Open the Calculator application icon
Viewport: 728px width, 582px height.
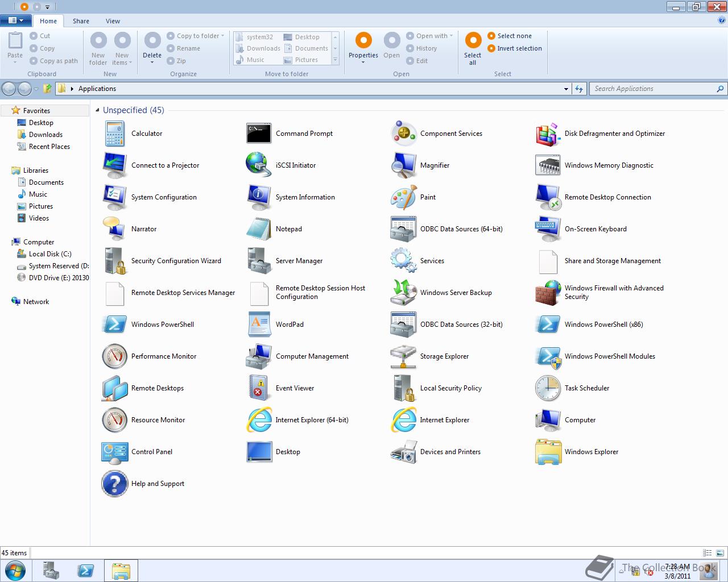pyautogui.click(x=115, y=134)
